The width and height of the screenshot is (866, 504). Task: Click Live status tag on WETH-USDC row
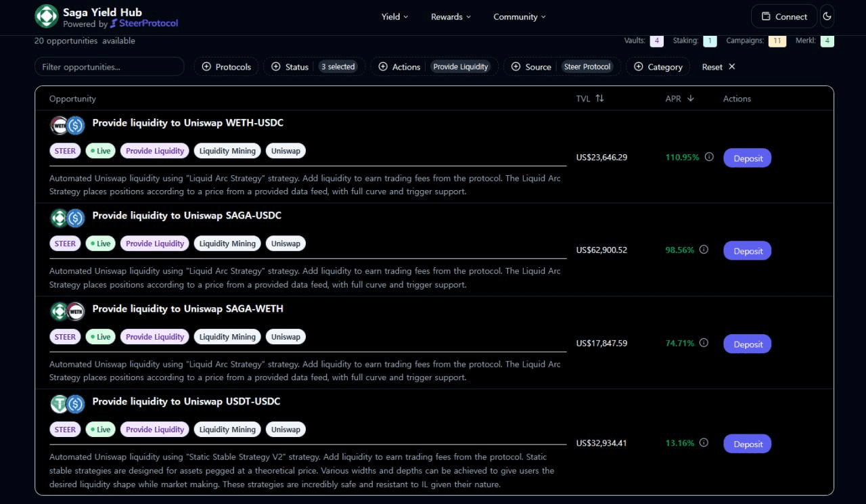(100, 151)
